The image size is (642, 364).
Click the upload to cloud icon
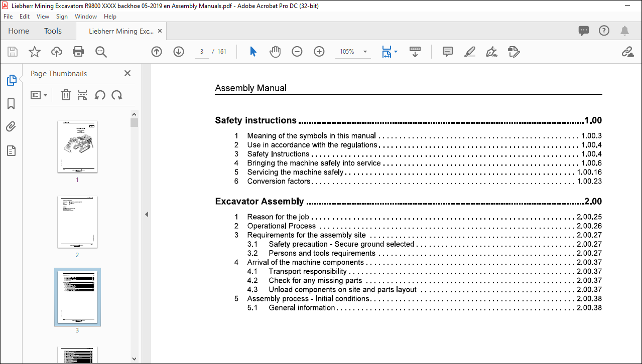[x=57, y=52]
